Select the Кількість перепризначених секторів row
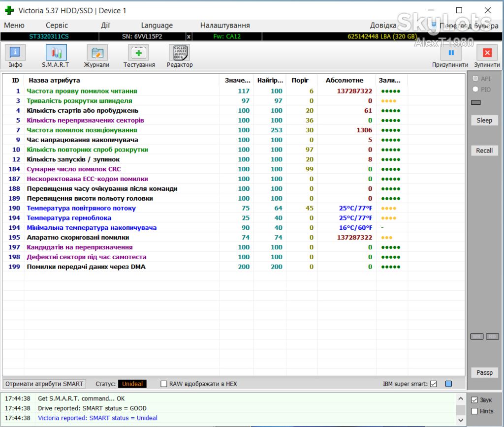This screenshot has height=427, width=504. pyautogui.click(x=234, y=121)
